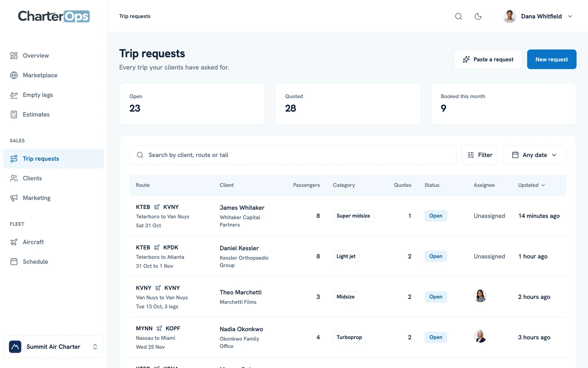
Task: Click the plane icon in KTEB to KVNY route
Action: pos(157,207)
